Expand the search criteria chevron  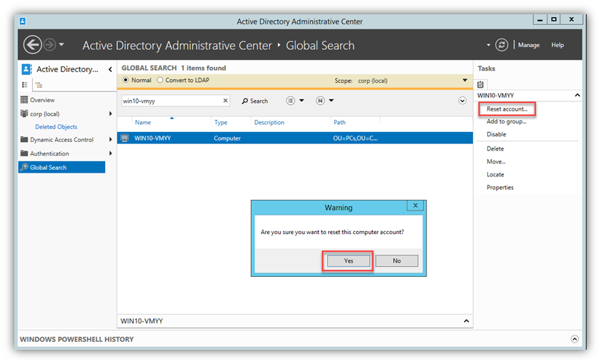(462, 101)
